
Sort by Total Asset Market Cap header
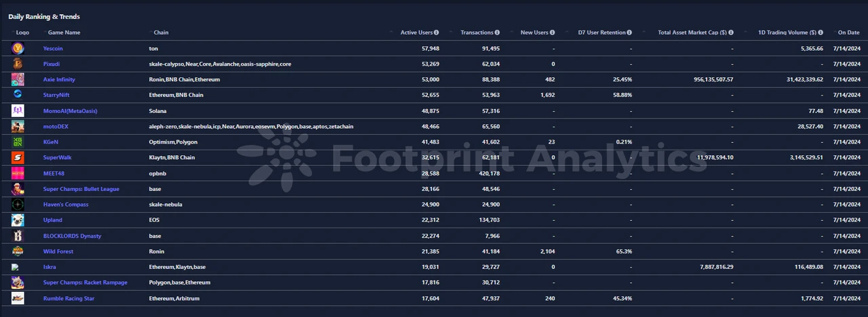[692, 33]
